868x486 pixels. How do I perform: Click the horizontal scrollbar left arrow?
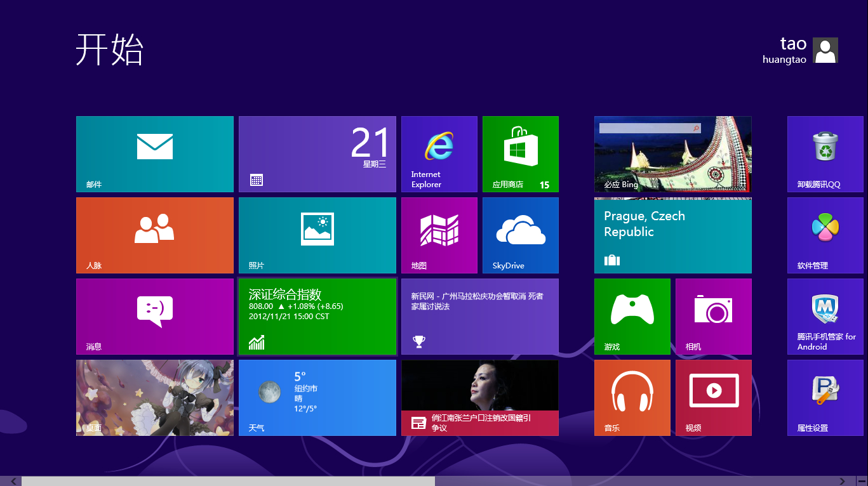[x=13, y=481]
